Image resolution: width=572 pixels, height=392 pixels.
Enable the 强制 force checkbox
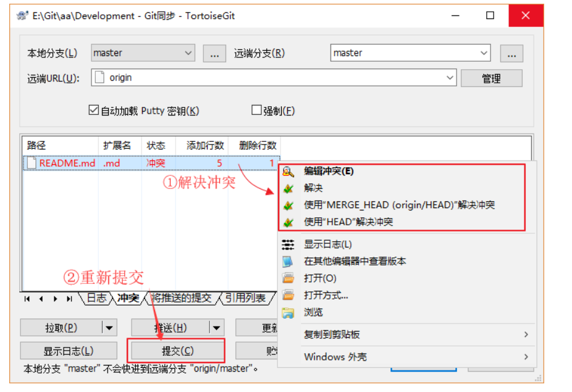pyautogui.click(x=257, y=111)
